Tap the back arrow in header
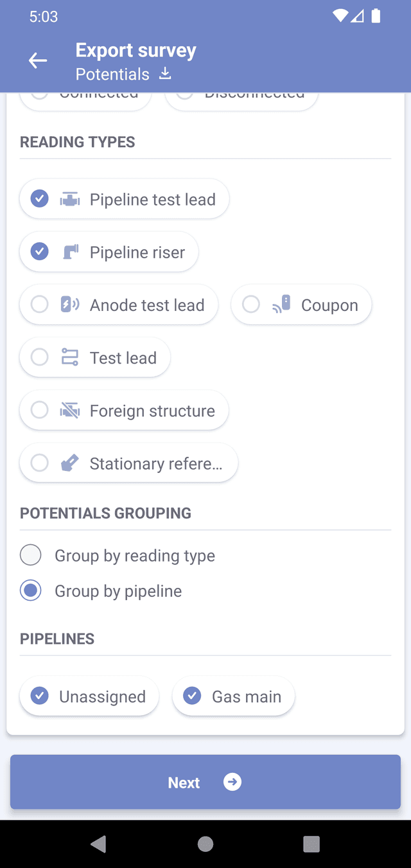 coord(38,61)
